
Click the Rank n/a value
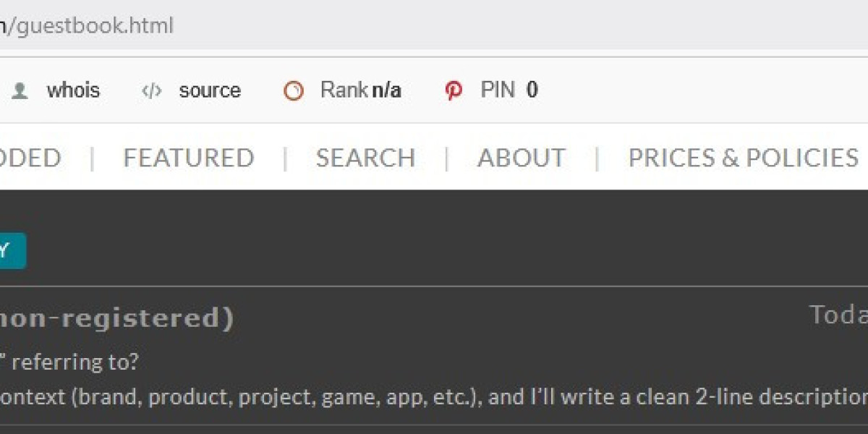coord(361,90)
